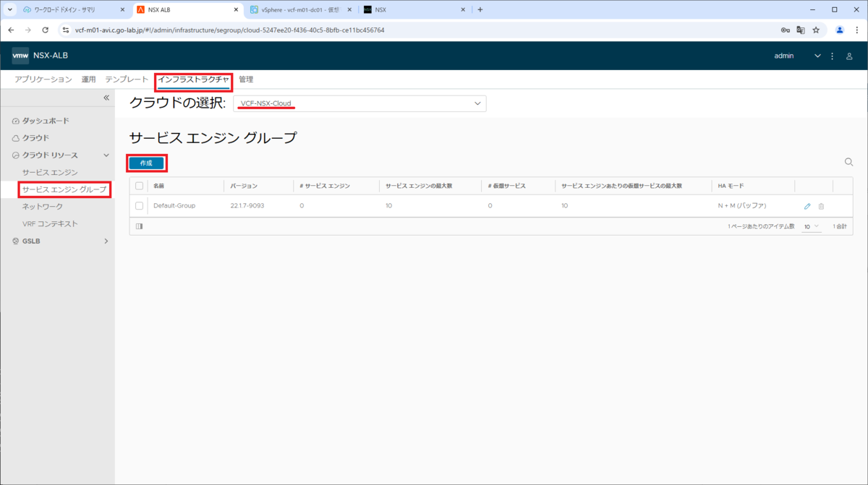The width and height of the screenshot is (868, 485).
Task: Close the NSX ALB browser tab
Action: click(236, 9)
